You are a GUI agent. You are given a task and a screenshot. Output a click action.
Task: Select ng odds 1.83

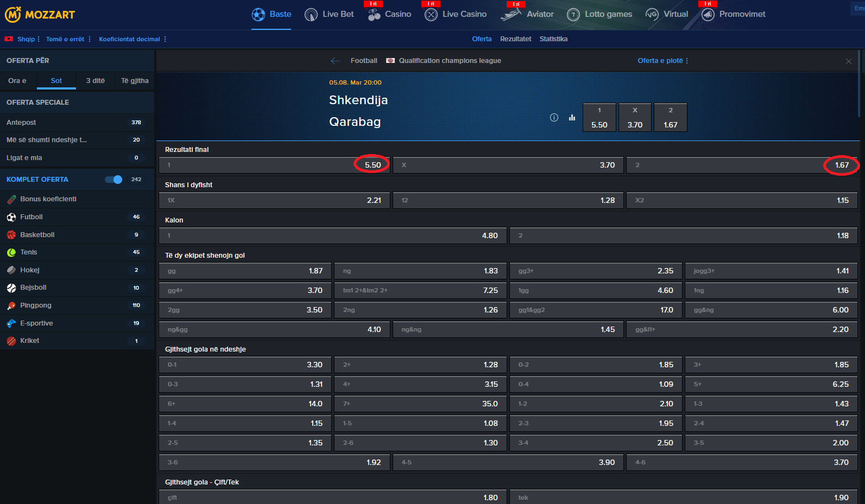click(420, 271)
